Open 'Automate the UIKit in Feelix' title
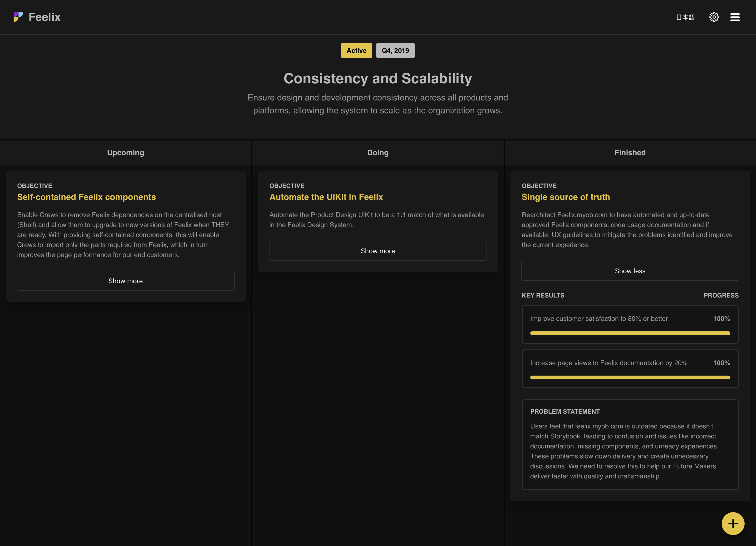Screen dimensions: 756x546 tap(326, 197)
